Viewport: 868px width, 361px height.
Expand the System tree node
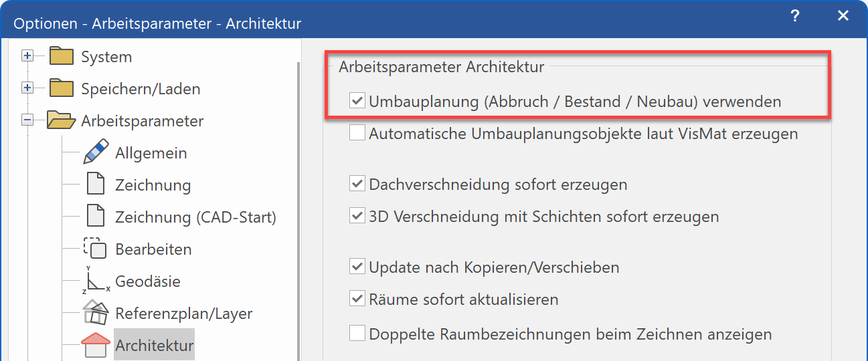point(27,56)
